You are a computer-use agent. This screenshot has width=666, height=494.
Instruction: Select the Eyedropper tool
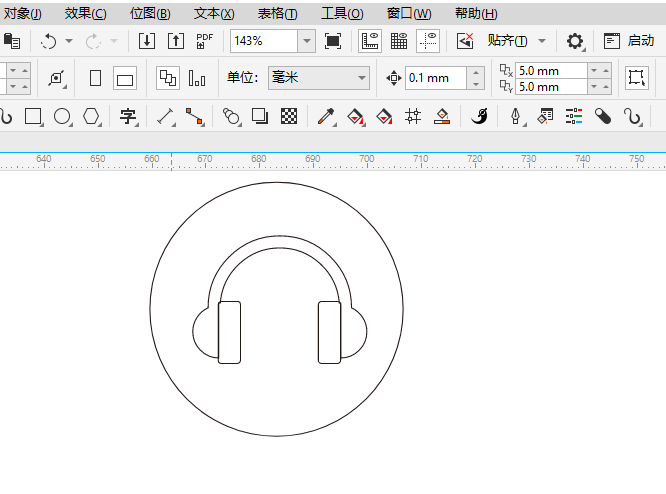click(x=324, y=116)
